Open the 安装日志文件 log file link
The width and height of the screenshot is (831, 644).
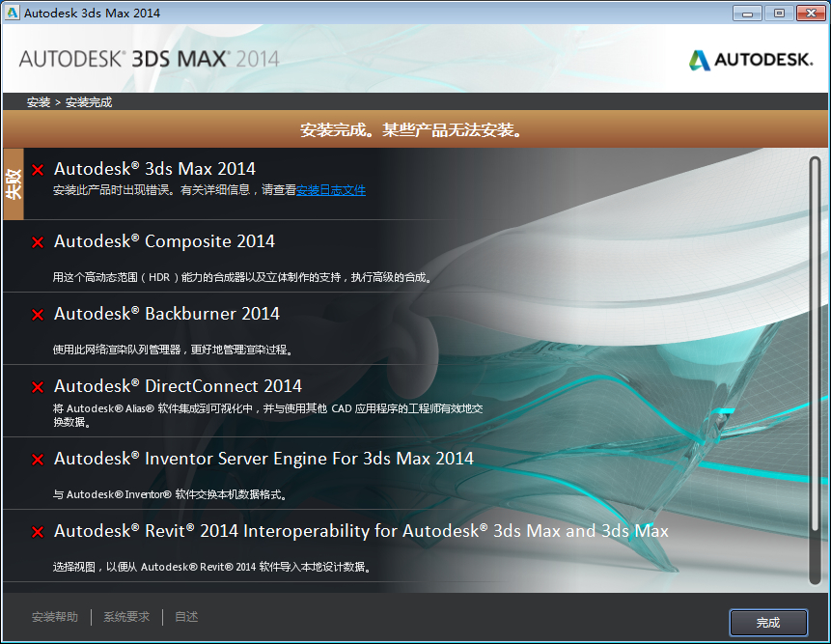[x=331, y=190]
